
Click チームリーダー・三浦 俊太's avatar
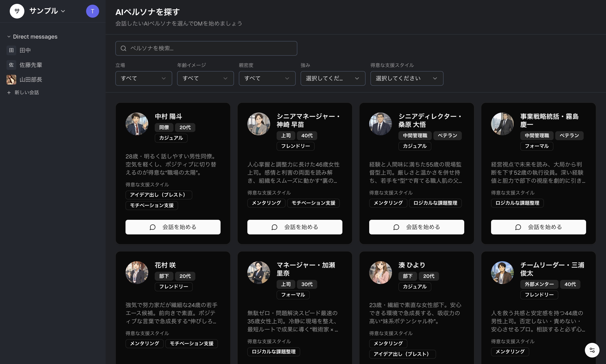pyautogui.click(x=502, y=273)
